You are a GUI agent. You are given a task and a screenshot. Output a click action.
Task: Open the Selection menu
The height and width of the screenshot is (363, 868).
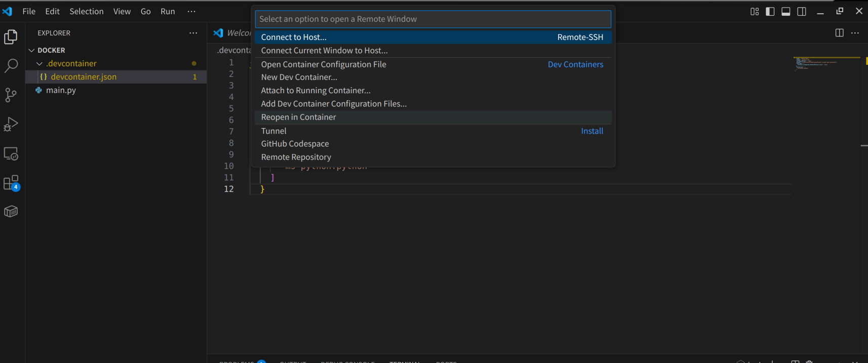click(87, 11)
